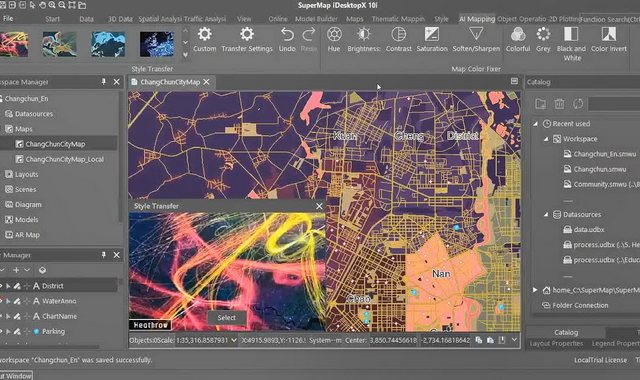Pick the blue world map style thumbnail
Screen dimensions: 640x380
[x=108, y=44]
